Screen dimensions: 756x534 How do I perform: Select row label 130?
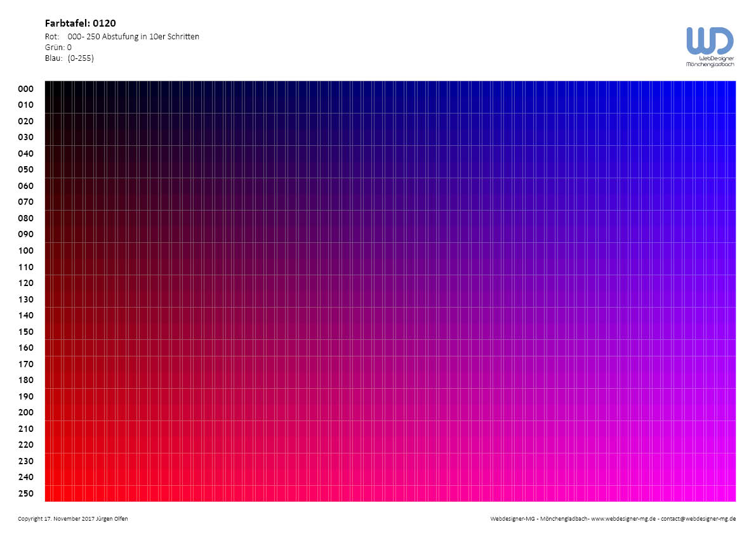[26, 299]
